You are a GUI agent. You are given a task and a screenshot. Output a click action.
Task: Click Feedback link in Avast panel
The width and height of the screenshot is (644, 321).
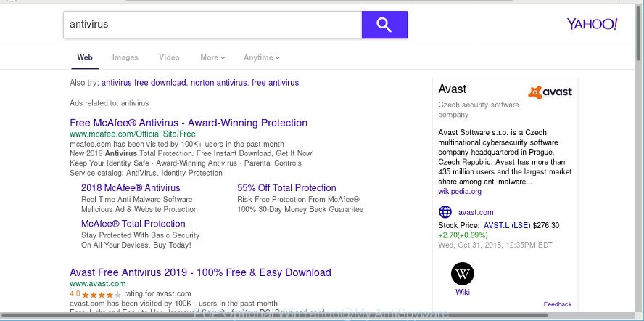[558, 304]
